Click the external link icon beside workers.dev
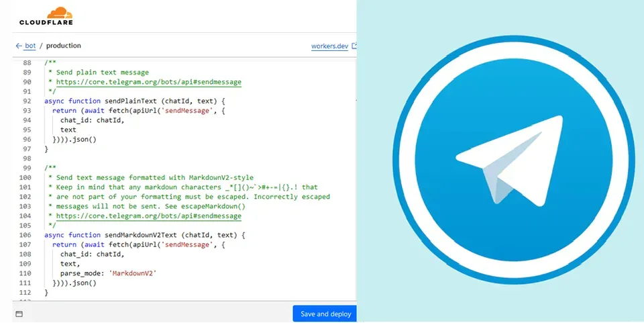Viewport: 644px width, 323px height. [354, 46]
